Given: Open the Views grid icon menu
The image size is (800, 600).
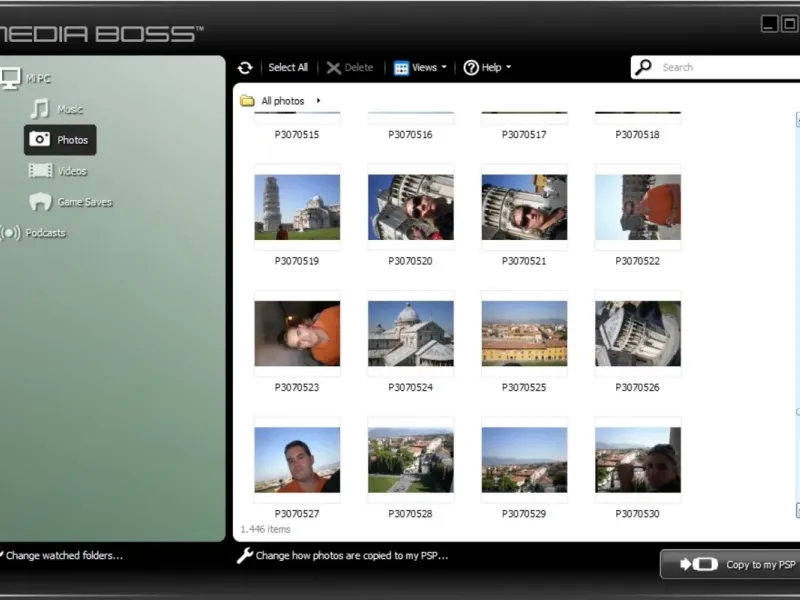Looking at the screenshot, I should (x=401, y=68).
